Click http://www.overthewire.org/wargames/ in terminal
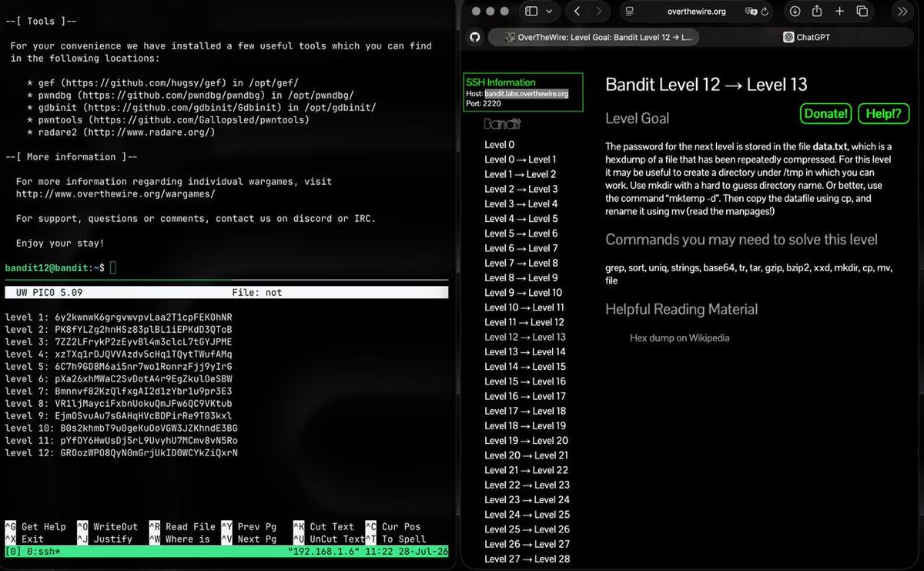The width and height of the screenshot is (924, 571). tap(115, 193)
